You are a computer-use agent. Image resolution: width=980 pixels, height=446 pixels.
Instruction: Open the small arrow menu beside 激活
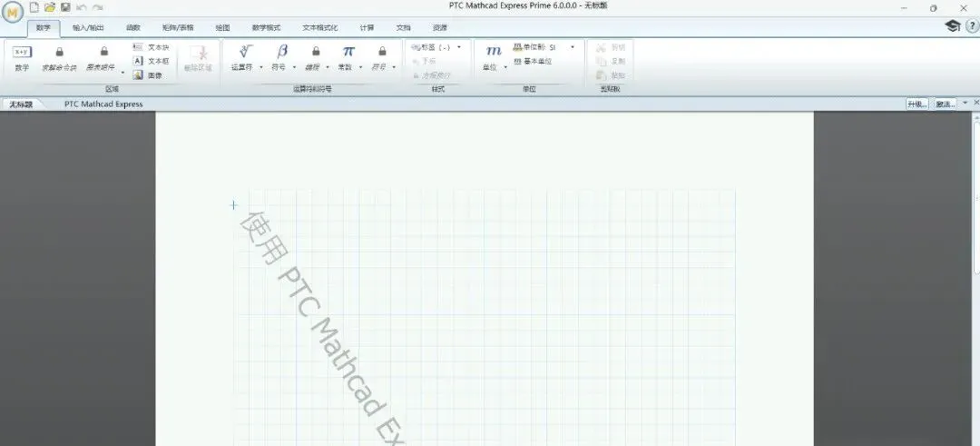tap(965, 103)
